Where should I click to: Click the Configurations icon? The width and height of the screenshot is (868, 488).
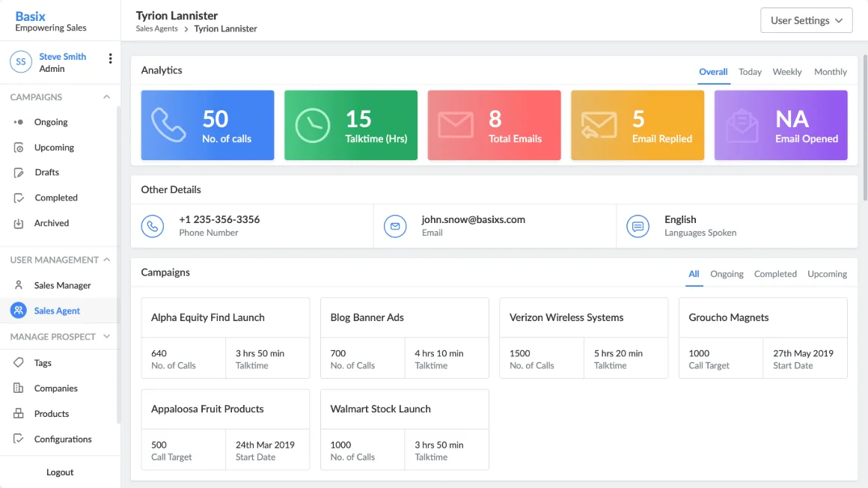point(18,439)
